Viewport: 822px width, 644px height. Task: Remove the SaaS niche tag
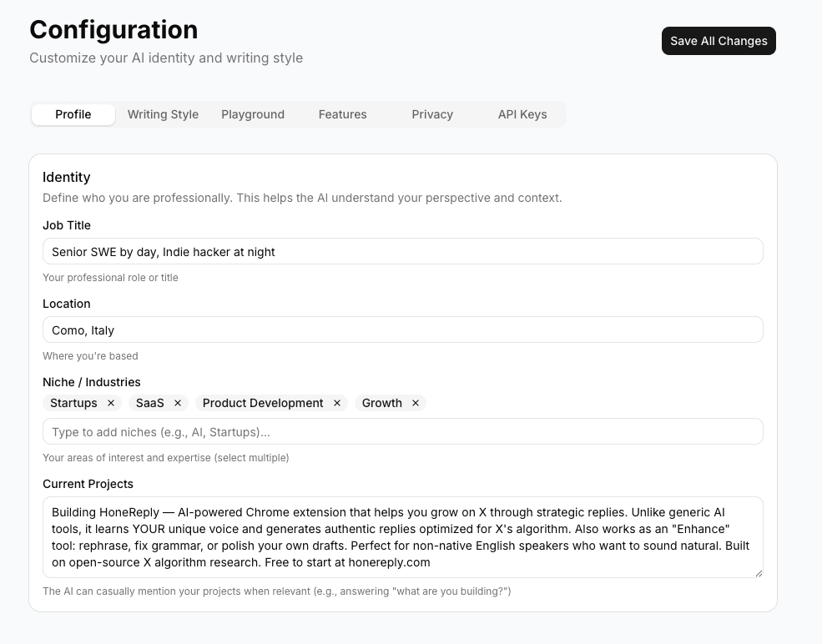(177, 403)
